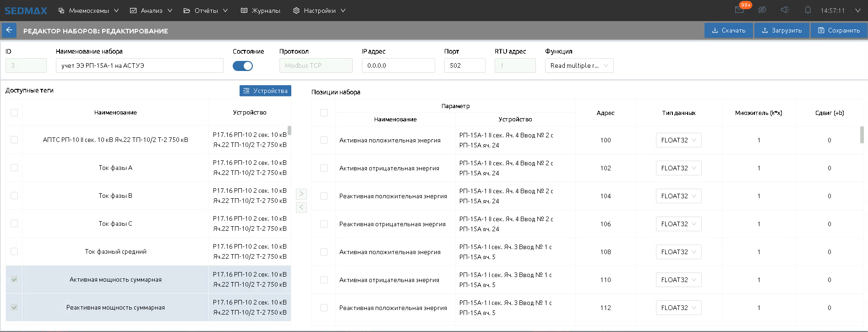Open FLOAT32 dropdown for address 100
The height and width of the screenshot is (332, 868).
click(678, 140)
